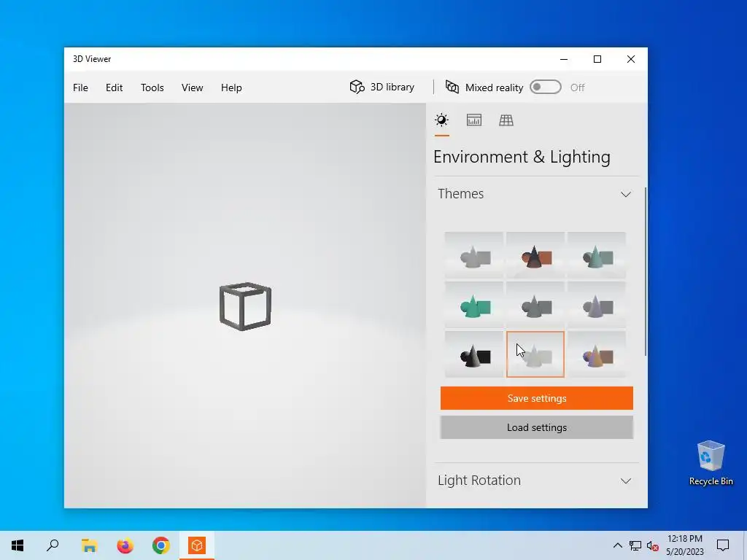The height and width of the screenshot is (560, 747).
Task: Switch to the Stats & Shading tab icon
Action: 474,120
